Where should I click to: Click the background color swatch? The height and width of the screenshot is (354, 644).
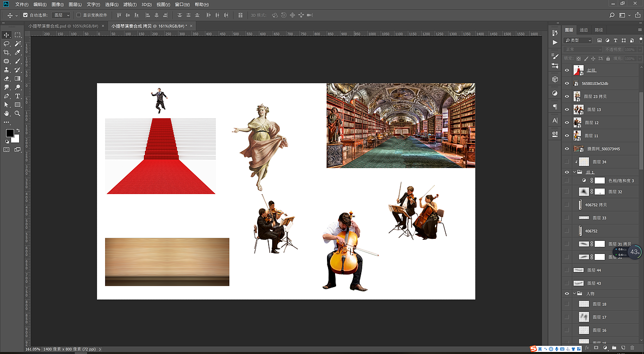tap(16, 139)
